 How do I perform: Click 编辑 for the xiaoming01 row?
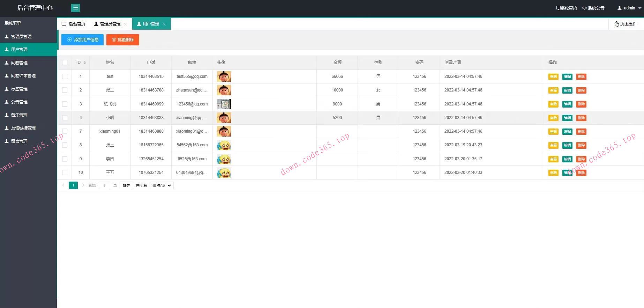click(567, 132)
